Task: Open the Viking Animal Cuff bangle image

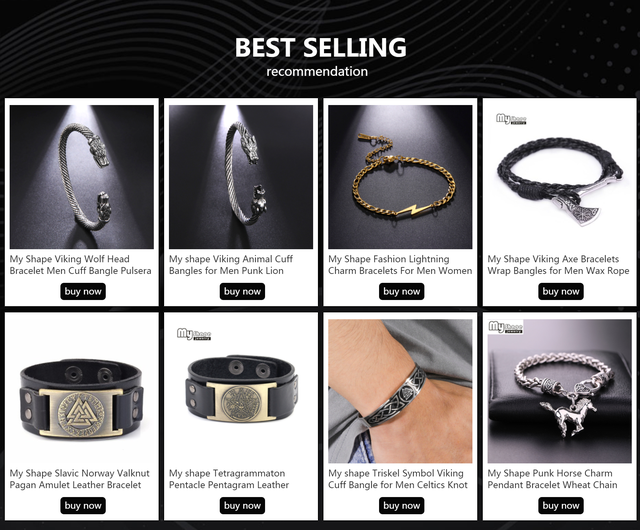Action: pos(241,177)
